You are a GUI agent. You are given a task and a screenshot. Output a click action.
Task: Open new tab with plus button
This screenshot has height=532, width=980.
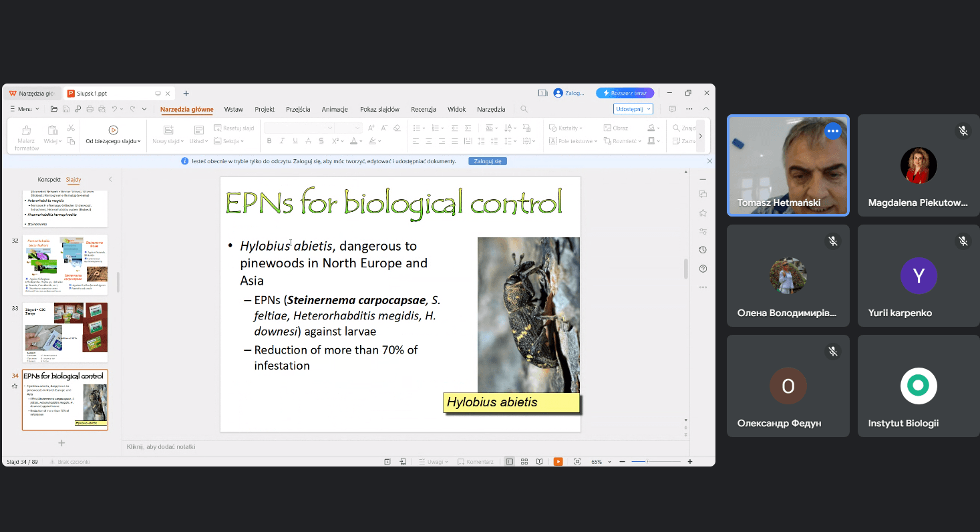point(186,94)
